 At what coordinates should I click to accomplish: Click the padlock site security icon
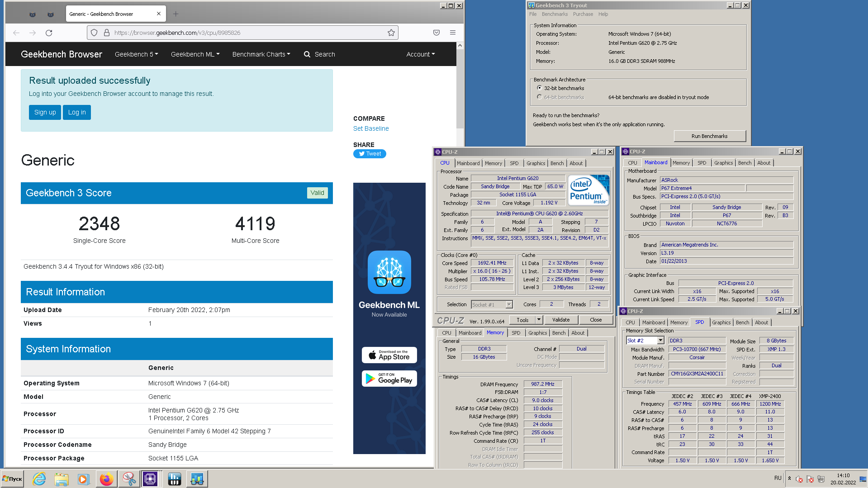coord(107,33)
